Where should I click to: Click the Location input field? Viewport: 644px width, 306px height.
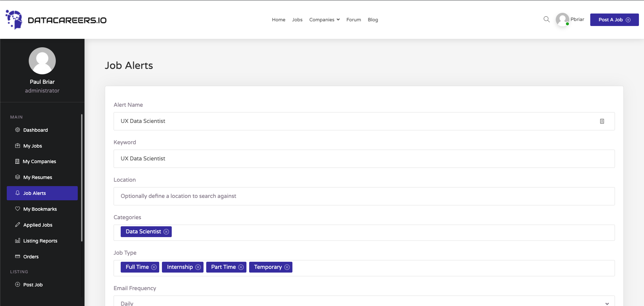pos(364,196)
